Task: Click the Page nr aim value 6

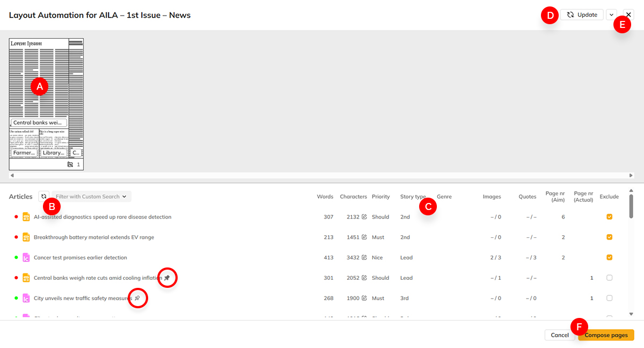Action: (563, 217)
